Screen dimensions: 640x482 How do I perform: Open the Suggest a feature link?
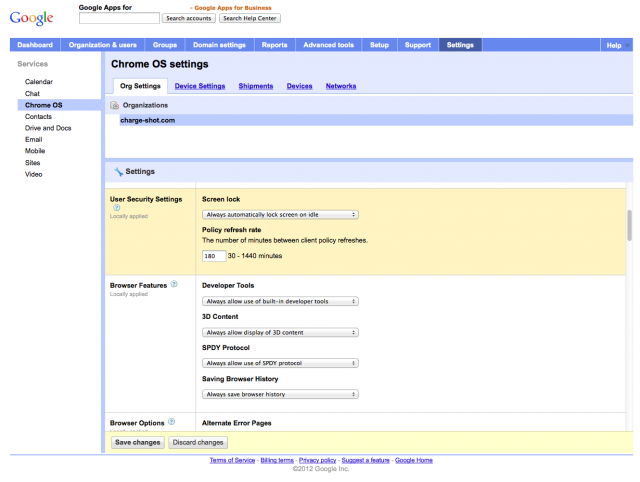click(x=366, y=460)
